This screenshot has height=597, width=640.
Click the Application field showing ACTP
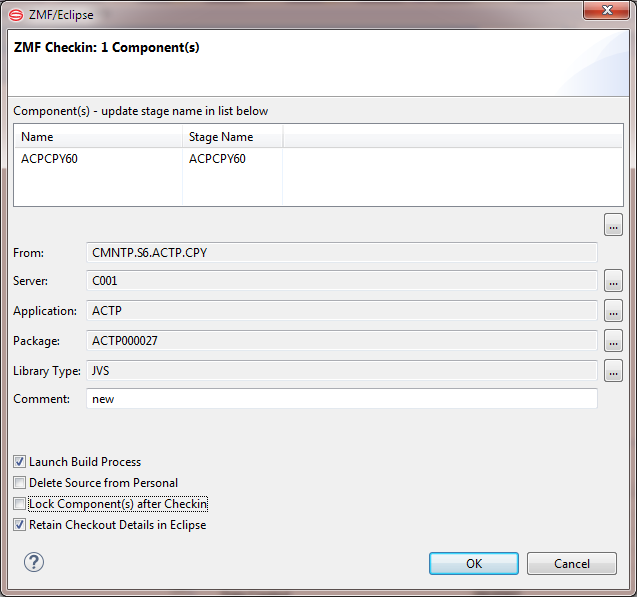(x=342, y=311)
